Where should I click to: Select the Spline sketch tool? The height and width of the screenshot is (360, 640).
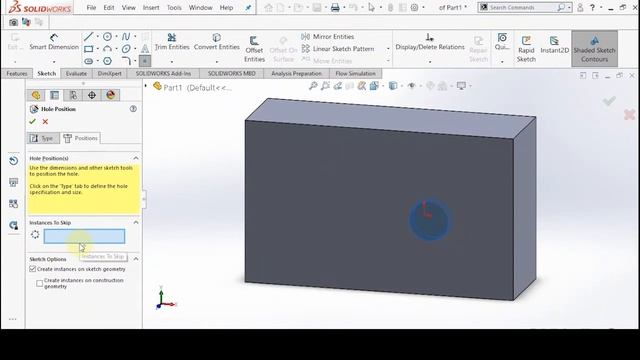tap(126, 37)
